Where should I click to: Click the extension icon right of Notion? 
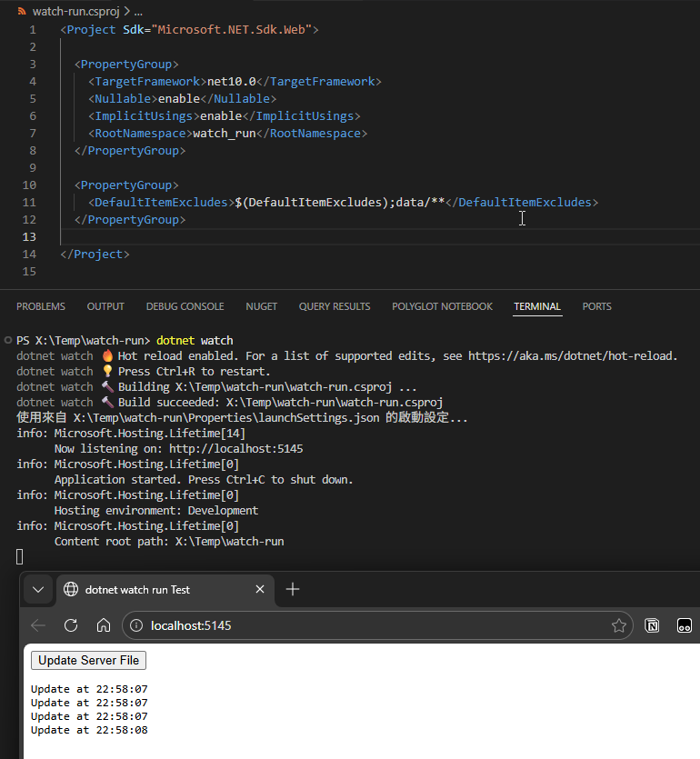coord(685,625)
